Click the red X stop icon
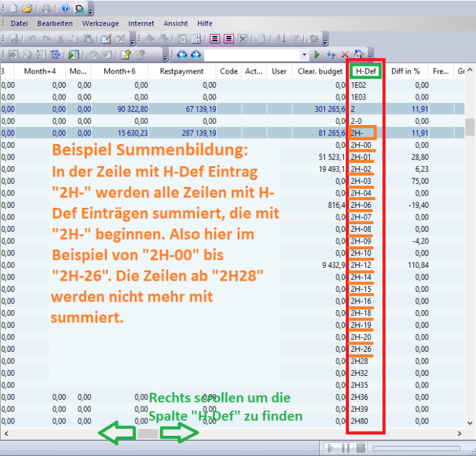 [x=345, y=55]
